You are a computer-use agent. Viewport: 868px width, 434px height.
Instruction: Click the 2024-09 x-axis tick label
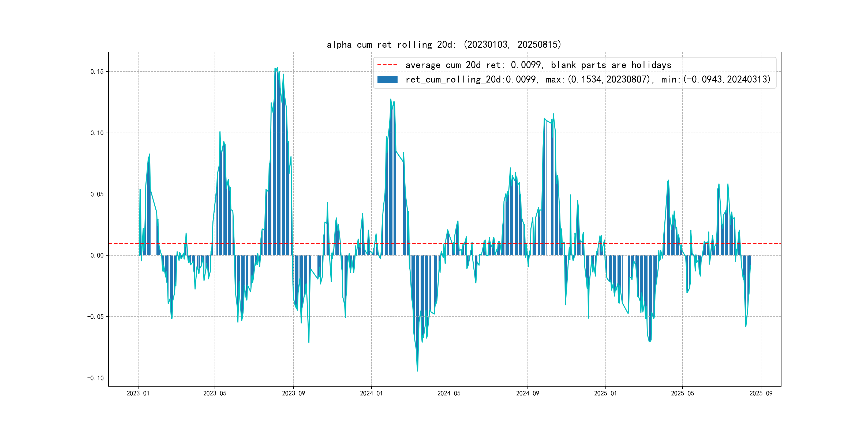527,393
